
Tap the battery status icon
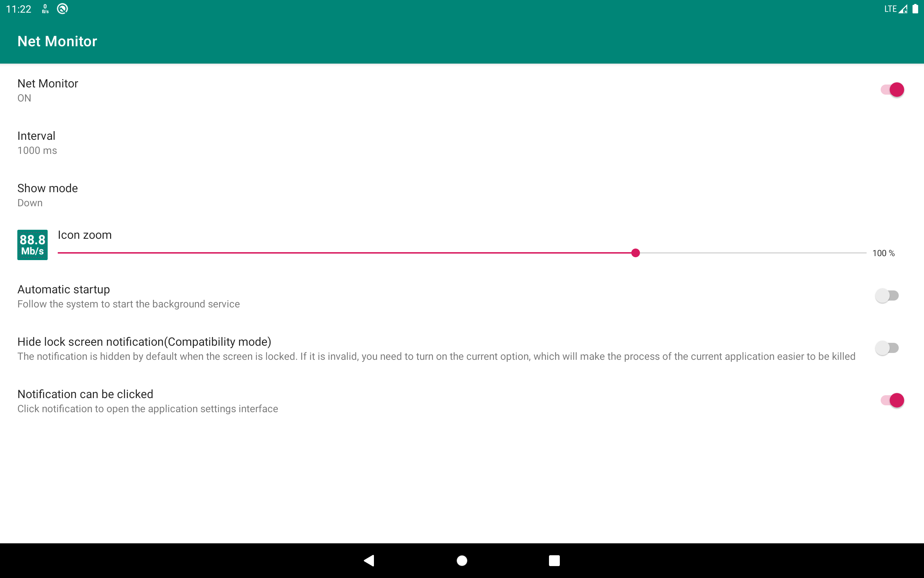click(915, 9)
